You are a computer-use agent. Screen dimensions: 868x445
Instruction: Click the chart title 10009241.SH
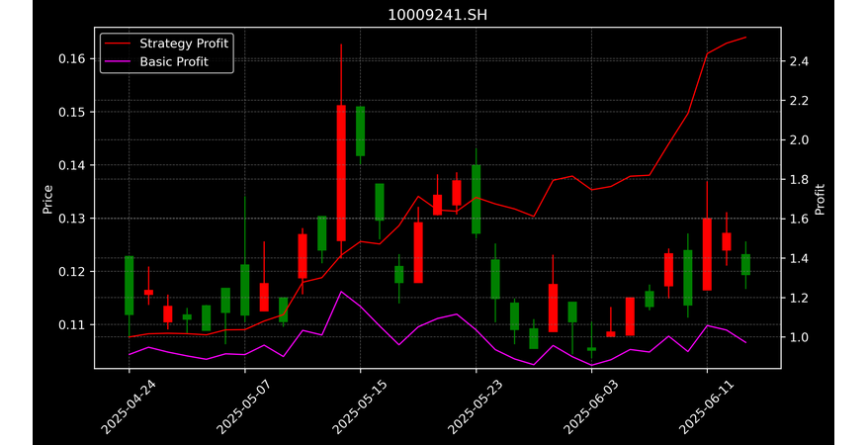point(437,15)
